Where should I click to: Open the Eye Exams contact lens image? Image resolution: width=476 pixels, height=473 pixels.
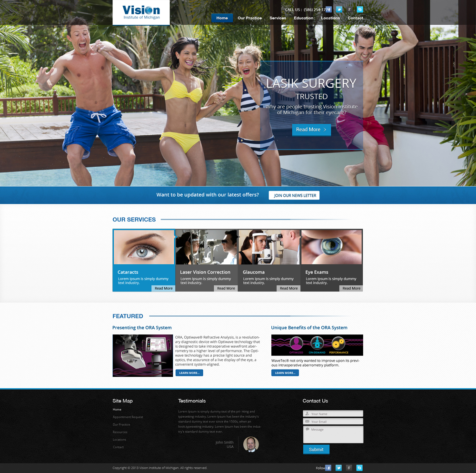click(331, 247)
